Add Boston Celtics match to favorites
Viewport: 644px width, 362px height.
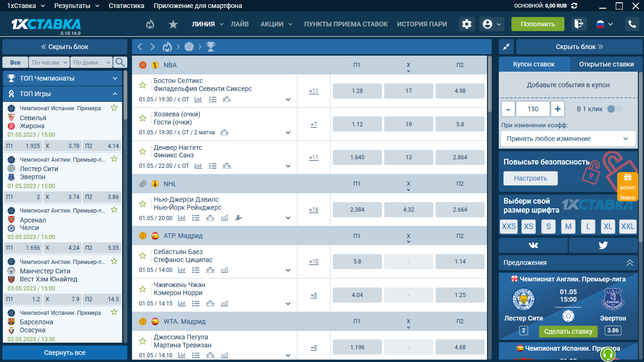[142, 85]
